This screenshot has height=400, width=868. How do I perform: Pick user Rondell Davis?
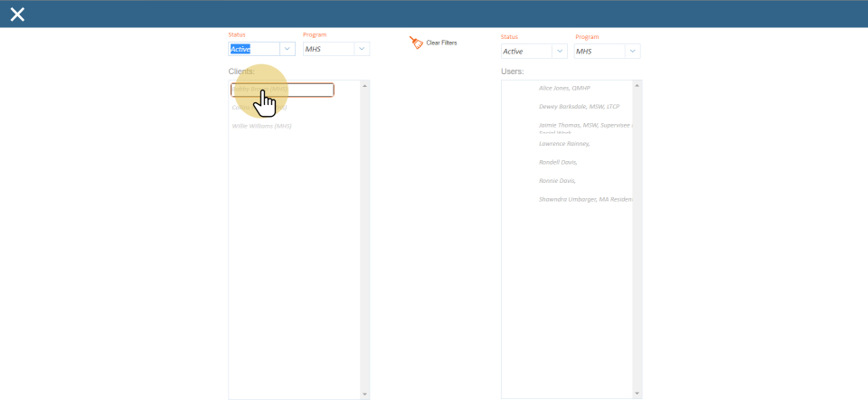[x=558, y=162]
